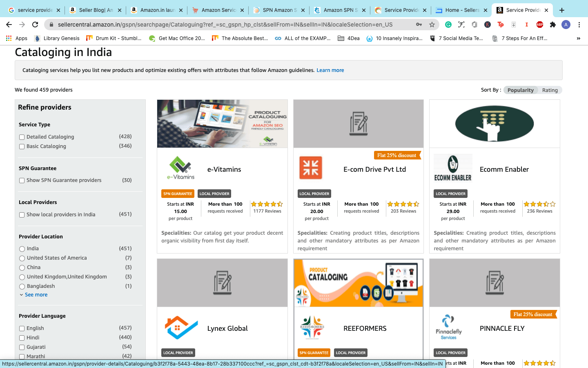The width and height of the screenshot is (588, 368).
Task: Open the Grammarly extension
Action: [448, 25]
